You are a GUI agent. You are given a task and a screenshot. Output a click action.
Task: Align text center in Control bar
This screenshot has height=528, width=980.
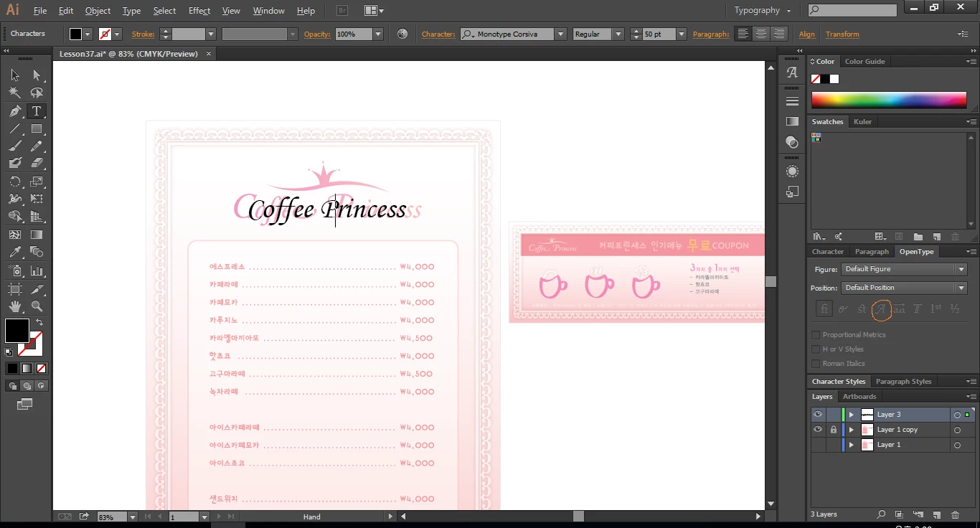coord(761,34)
